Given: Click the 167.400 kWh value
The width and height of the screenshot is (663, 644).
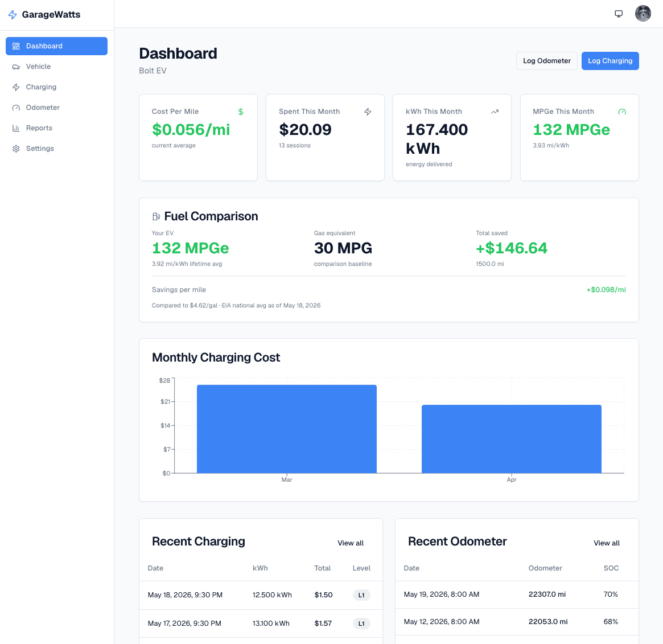Looking at the screenshot, I should [x=437, y=139].
